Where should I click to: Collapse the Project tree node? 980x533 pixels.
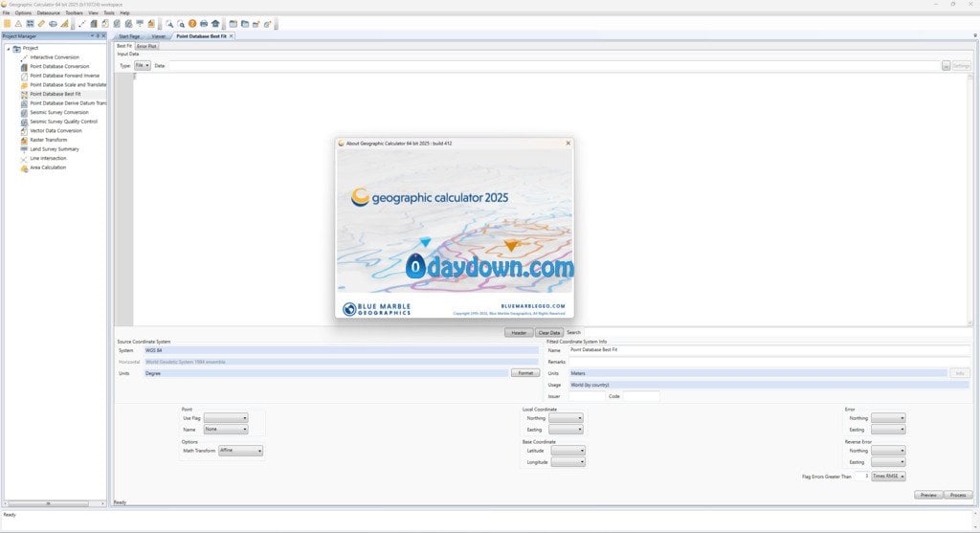[8, 48]
